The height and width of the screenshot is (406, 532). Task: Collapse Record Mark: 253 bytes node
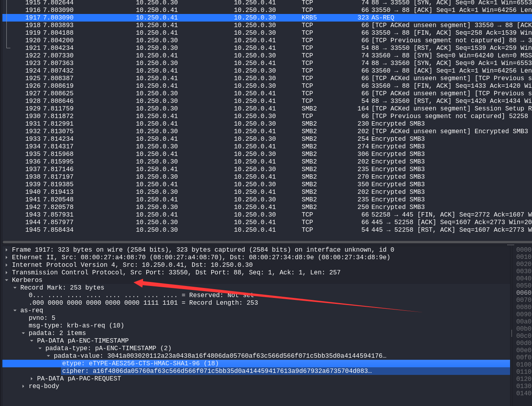pyautogui.click(x=15, y=288)
